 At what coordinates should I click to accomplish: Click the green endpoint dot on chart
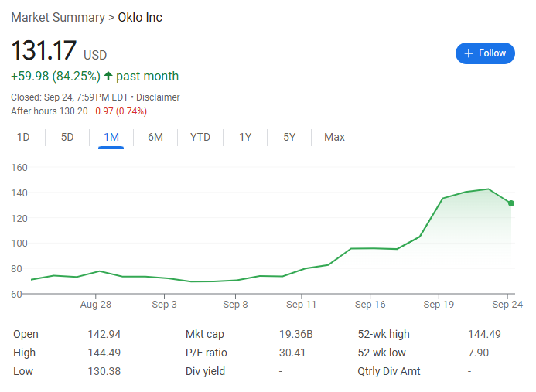511,203
